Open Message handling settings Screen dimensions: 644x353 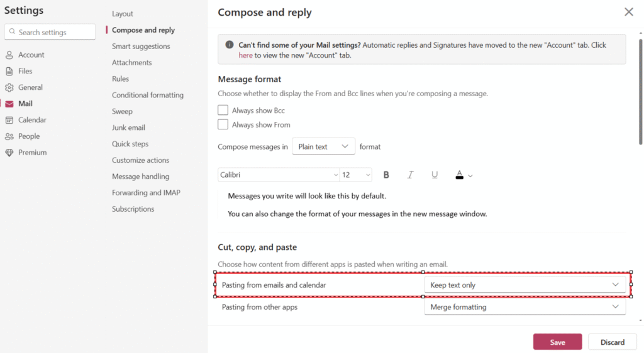[x=140, y=176]
